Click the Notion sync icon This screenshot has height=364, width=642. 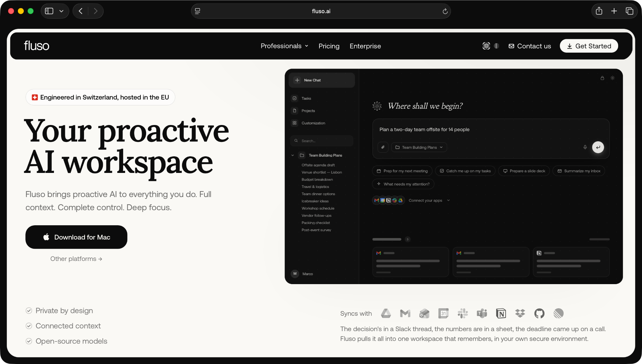(501, 313)
